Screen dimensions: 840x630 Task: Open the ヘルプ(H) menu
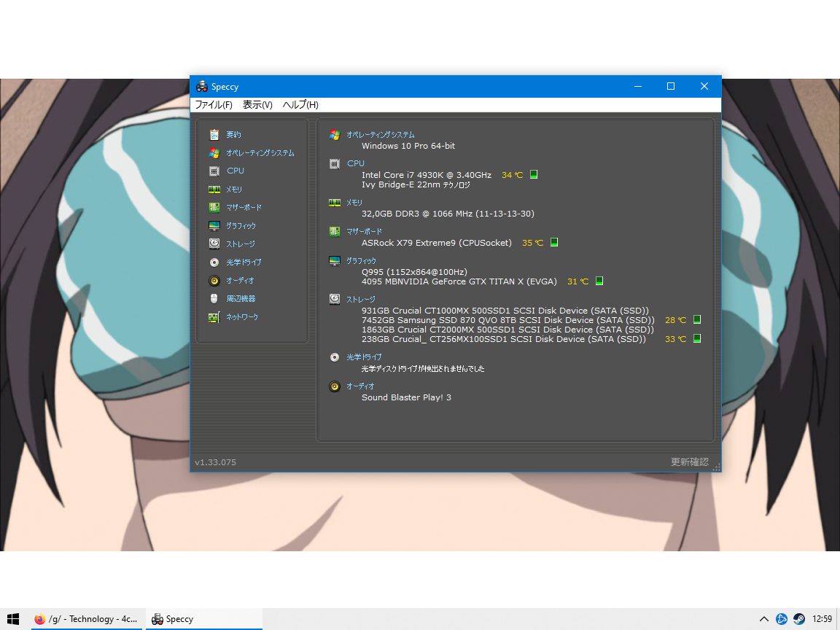tap(300, 104)
